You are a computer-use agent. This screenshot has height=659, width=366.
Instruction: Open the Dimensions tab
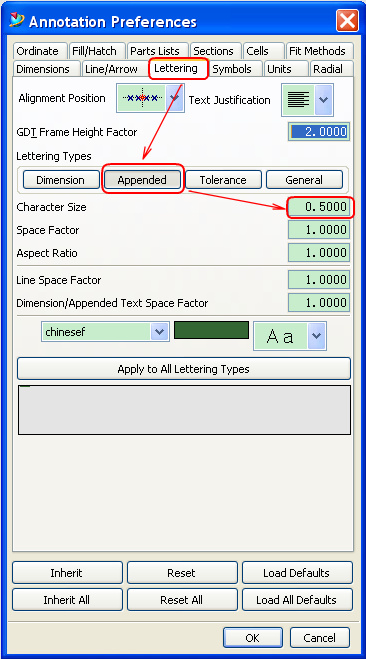pyautogui.click(x=46, y=69)
